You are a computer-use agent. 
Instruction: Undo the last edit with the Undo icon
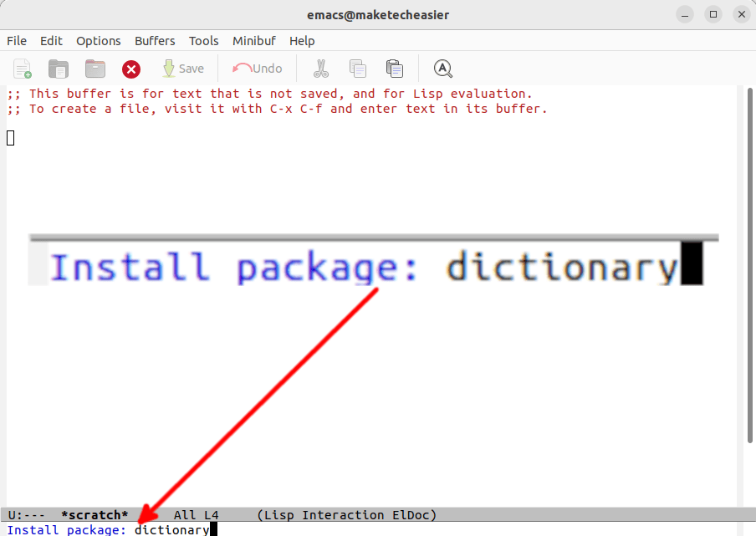click(x=257, y=69)
